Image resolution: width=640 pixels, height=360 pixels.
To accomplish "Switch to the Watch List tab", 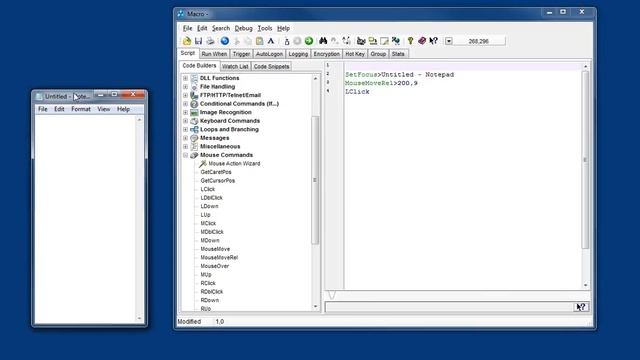I will (235, 66).
